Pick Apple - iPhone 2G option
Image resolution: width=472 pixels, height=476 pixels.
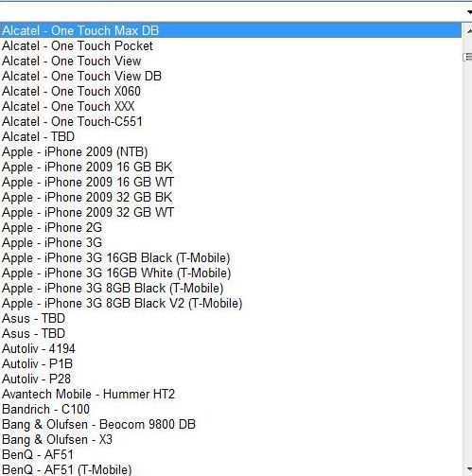(x=231, y=227)
